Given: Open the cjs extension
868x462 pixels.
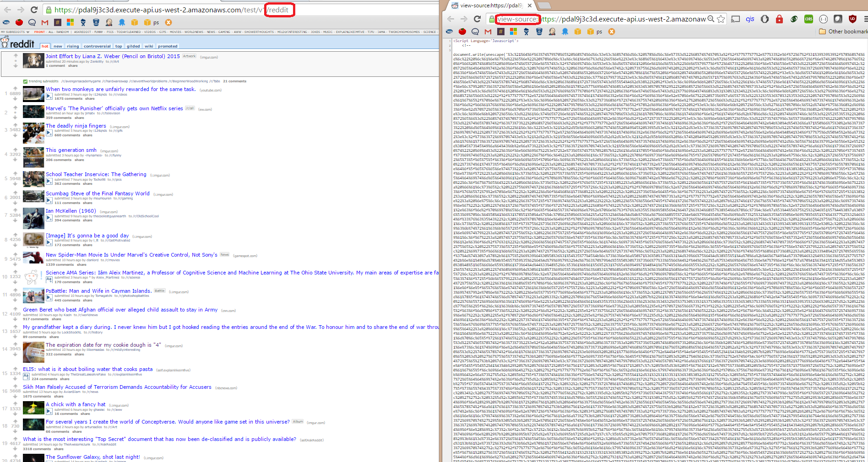Looking at the screenshot, I should point(750,19).
